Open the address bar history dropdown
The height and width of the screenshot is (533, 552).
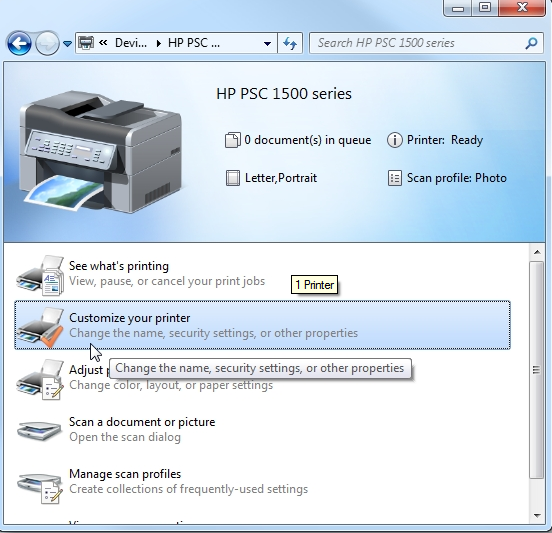(x=267, y=44)
